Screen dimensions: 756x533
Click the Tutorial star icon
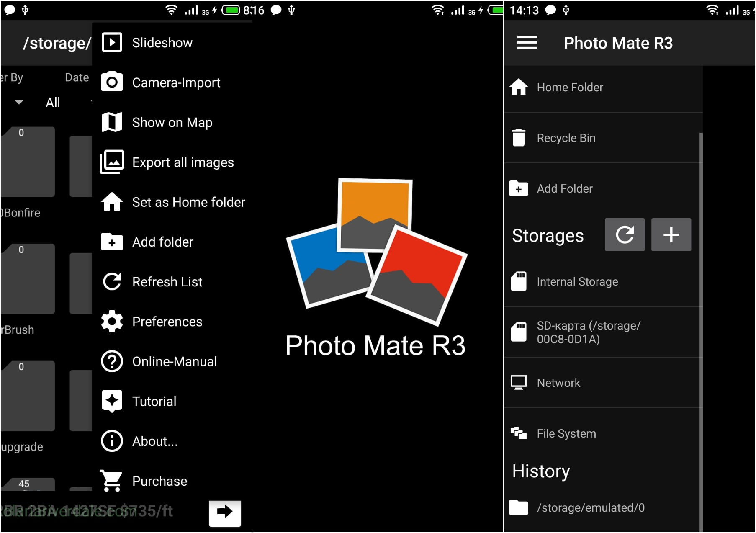tap(112, 401)
